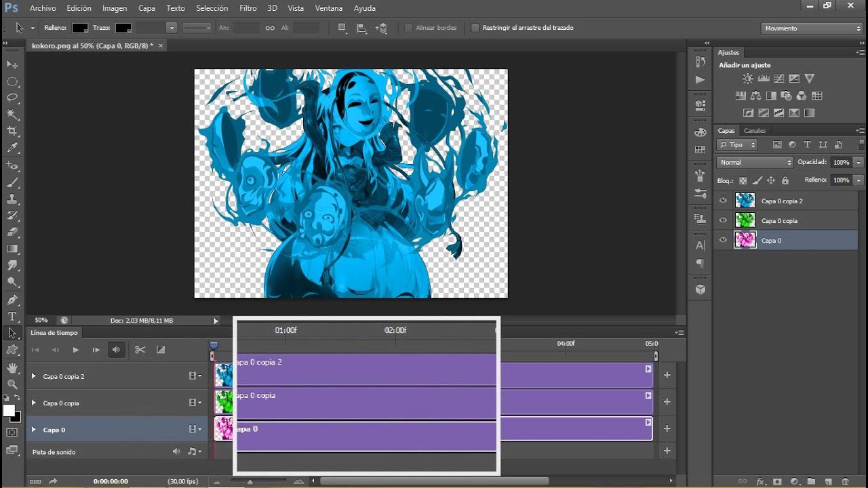Open the Relleno value dropdown arrow in layers
Screen dimensions: 868x488
tap(859, 180)
